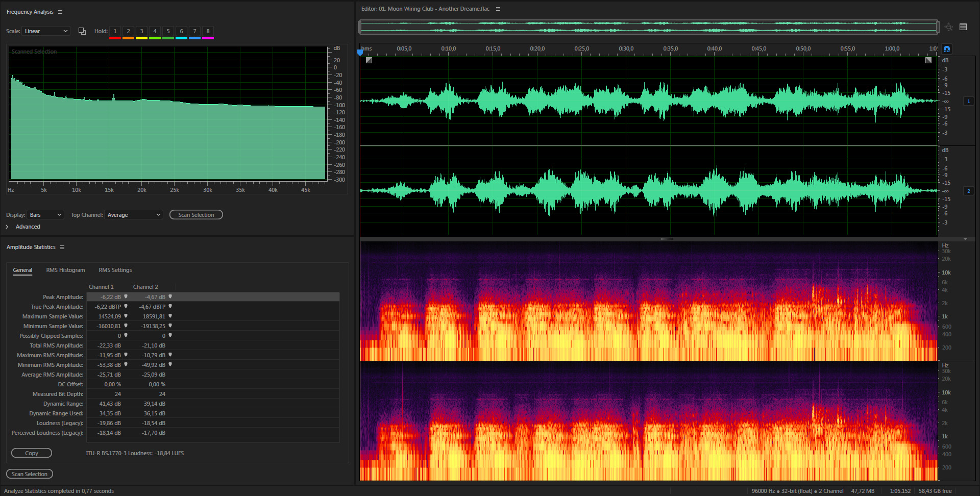Click the '58,43 GB free' status entry

[935, 491]
